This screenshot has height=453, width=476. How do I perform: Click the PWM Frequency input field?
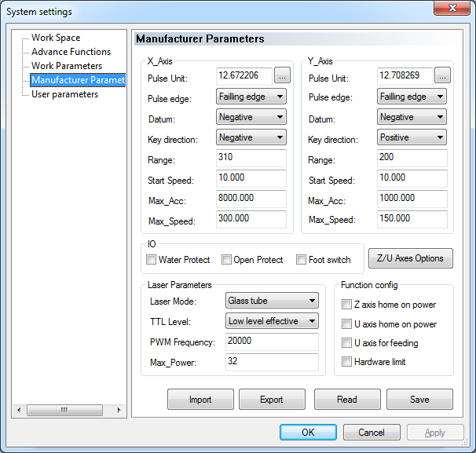click(272, 342)
